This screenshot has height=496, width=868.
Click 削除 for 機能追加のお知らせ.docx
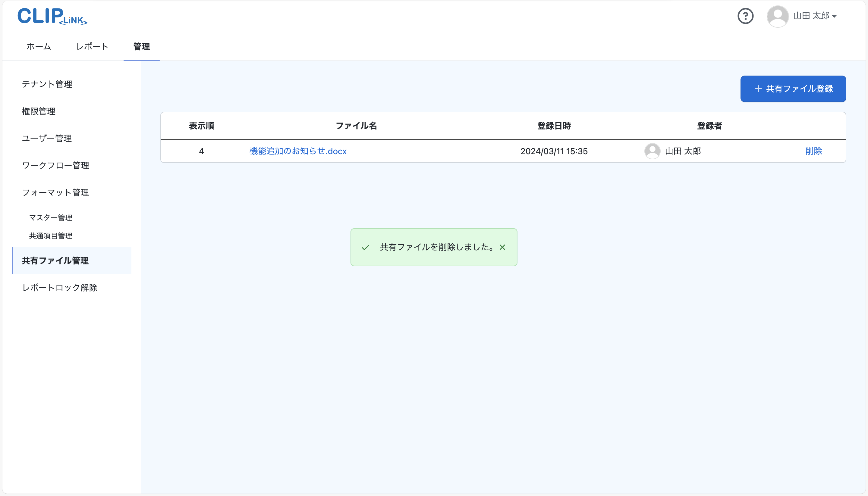click(814, 151)
